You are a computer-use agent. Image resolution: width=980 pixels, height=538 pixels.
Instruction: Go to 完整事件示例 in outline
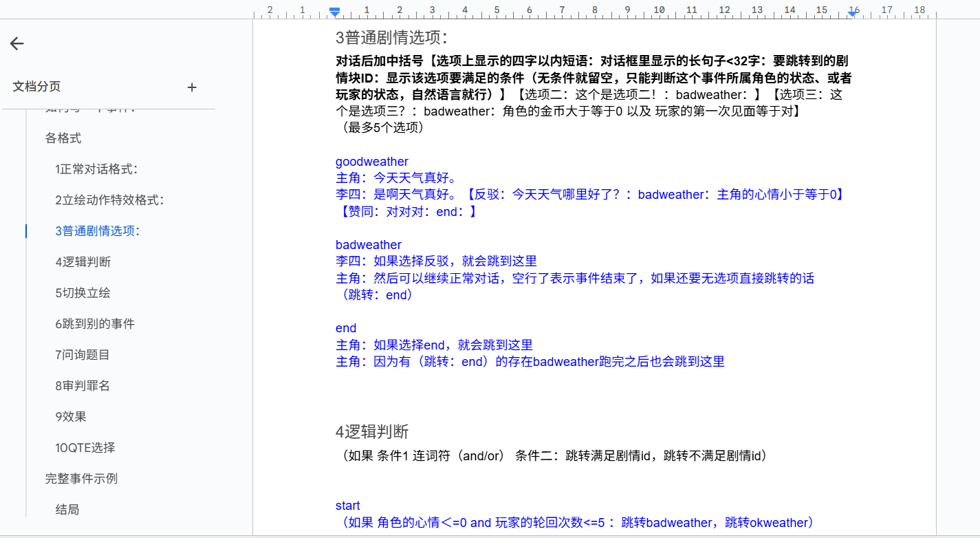click(81, 479)
